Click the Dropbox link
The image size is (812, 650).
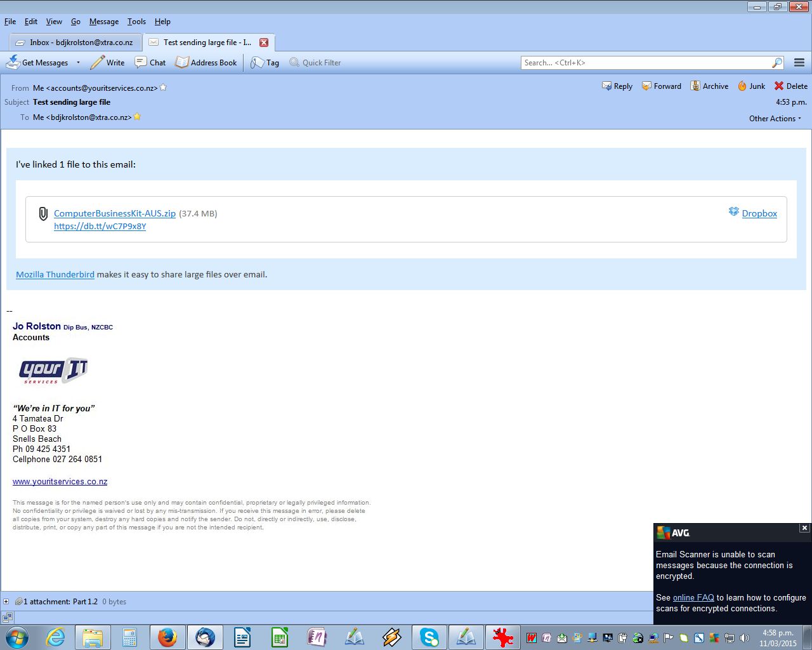click(759, 214)
